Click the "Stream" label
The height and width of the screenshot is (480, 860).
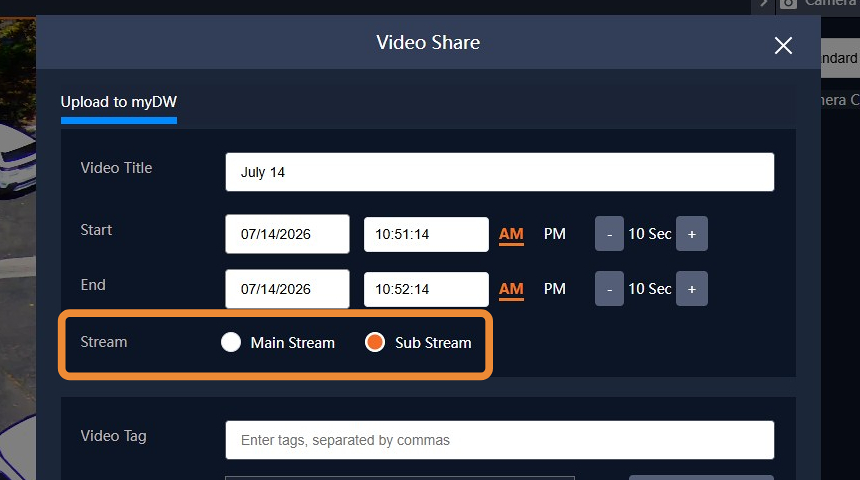(104, 342)
